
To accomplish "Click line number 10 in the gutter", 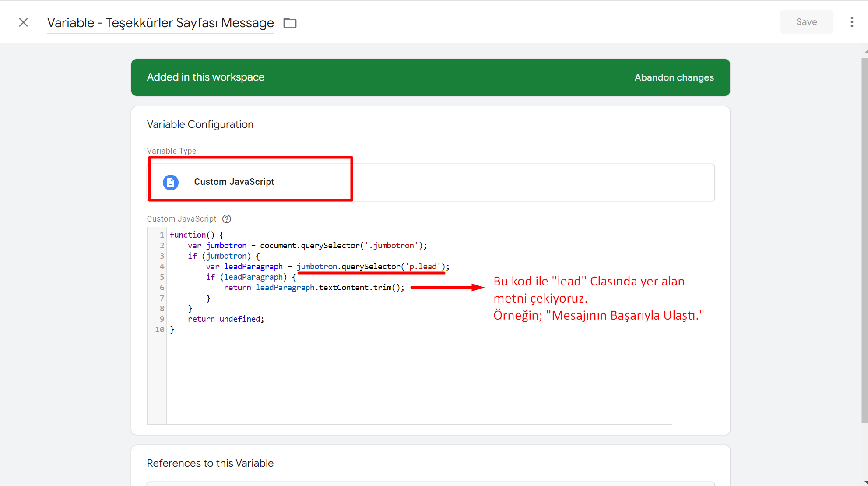I will click(159, 330).
